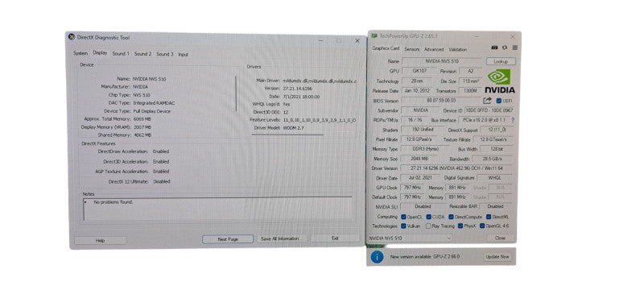
Task: Switch to the System tab in DxDiag
Action: (80, 53)
